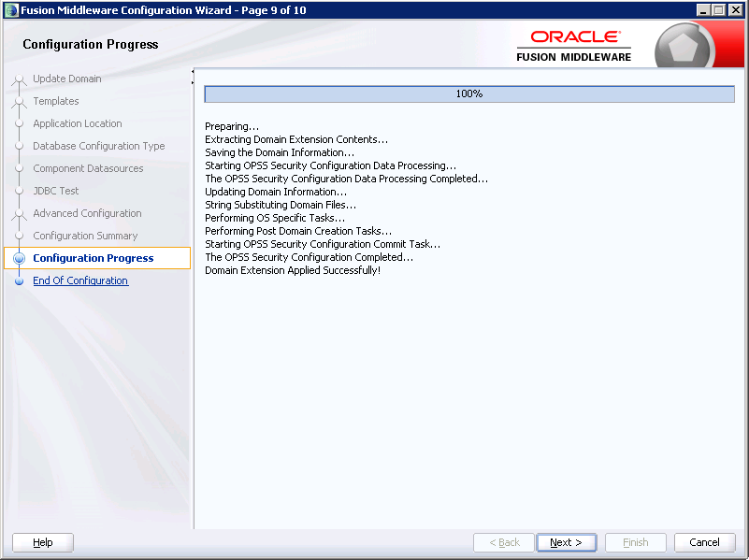Click the navigation pane collapse arrow
The height and width of the screenshot is (560, 749).
193,72
